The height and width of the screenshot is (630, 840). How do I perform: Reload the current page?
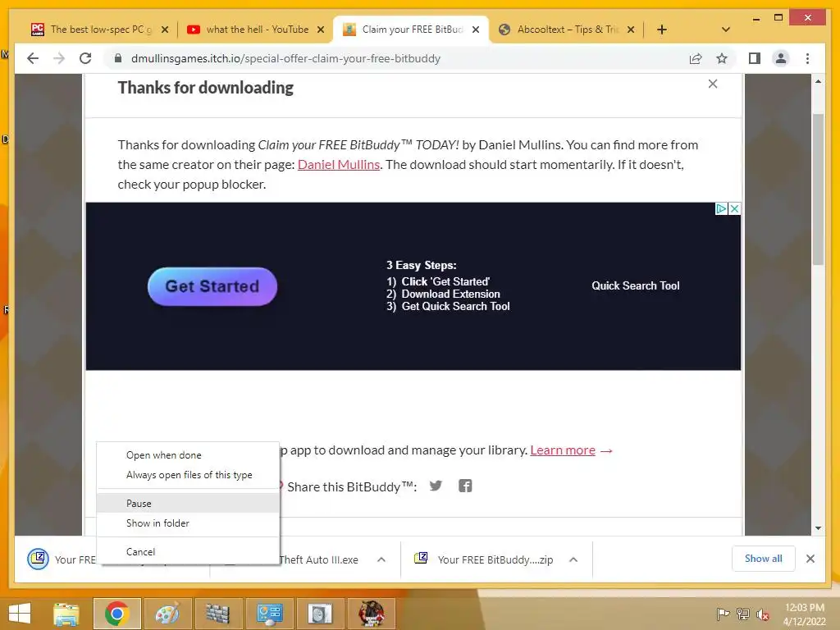[85, 58]
